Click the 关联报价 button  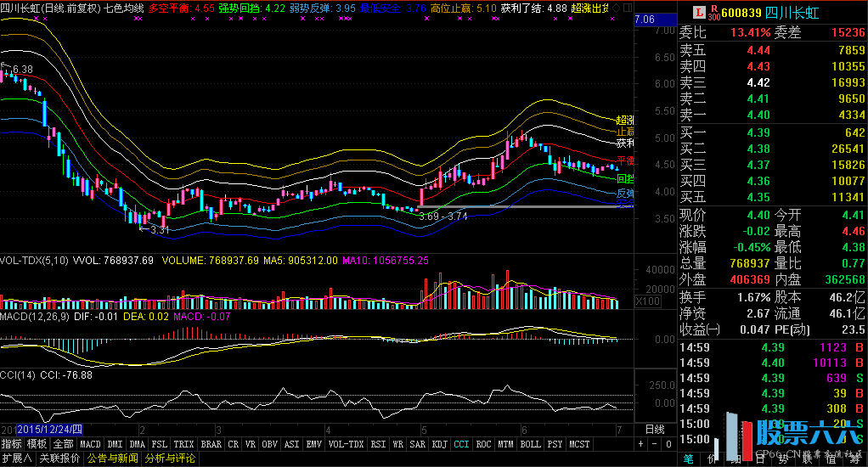[59, 459]
